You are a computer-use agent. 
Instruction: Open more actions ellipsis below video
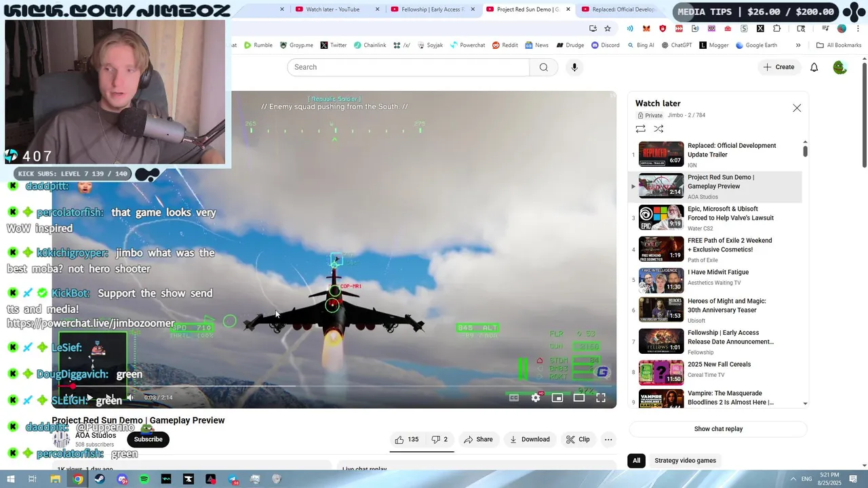(608, 439)
